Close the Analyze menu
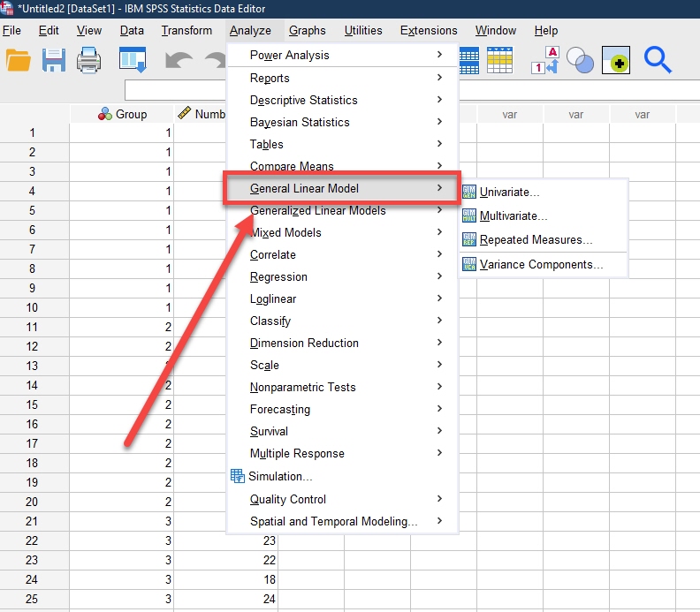The height and width of the screenshot is (612, 700). 250,30
